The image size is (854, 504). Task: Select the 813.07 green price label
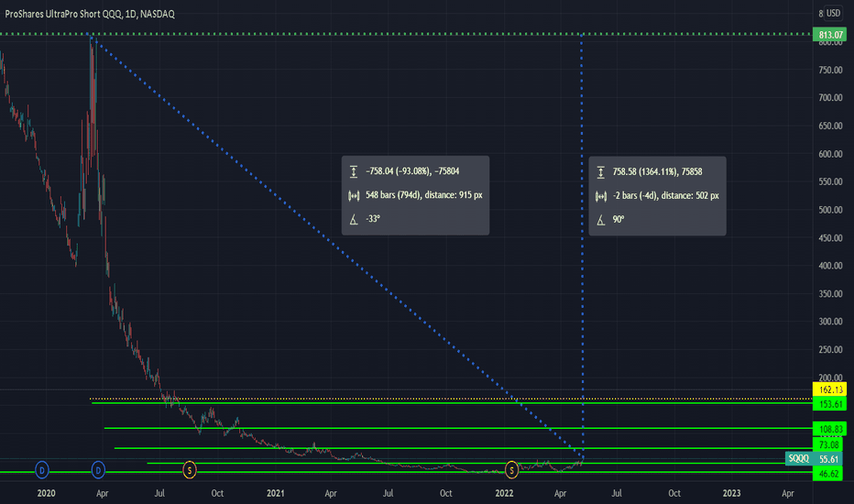point(829,35)
